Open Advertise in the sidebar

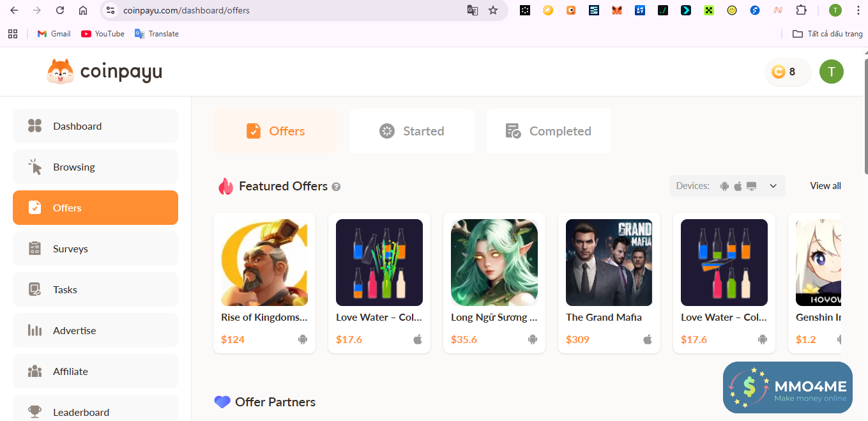[x=95, y=330]
